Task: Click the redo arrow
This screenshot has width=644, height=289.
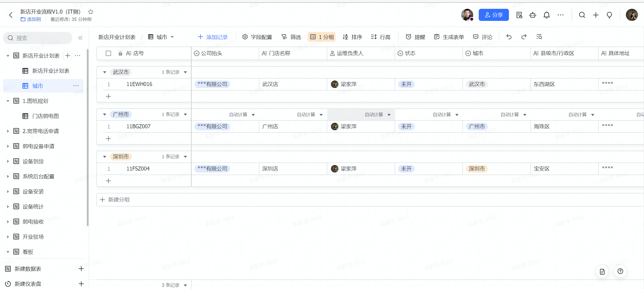Action: (x=524, y=37)
